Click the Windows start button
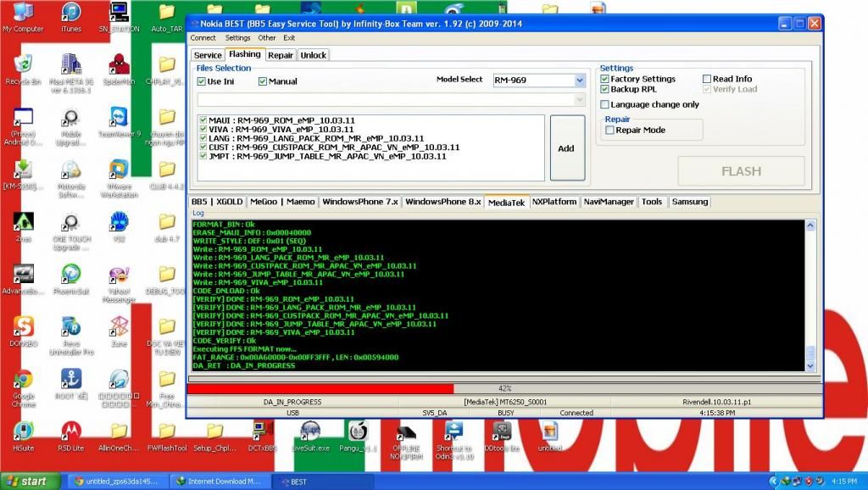 click(x=29, y=482)
